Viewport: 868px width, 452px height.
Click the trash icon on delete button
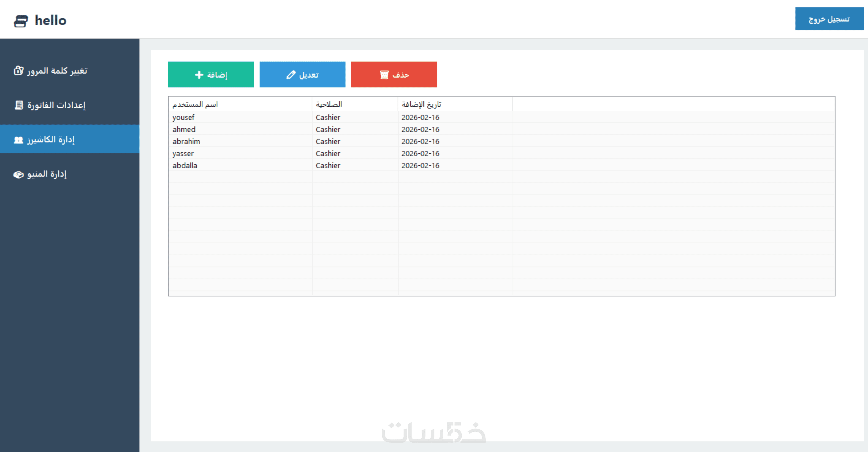pos(384,74)
